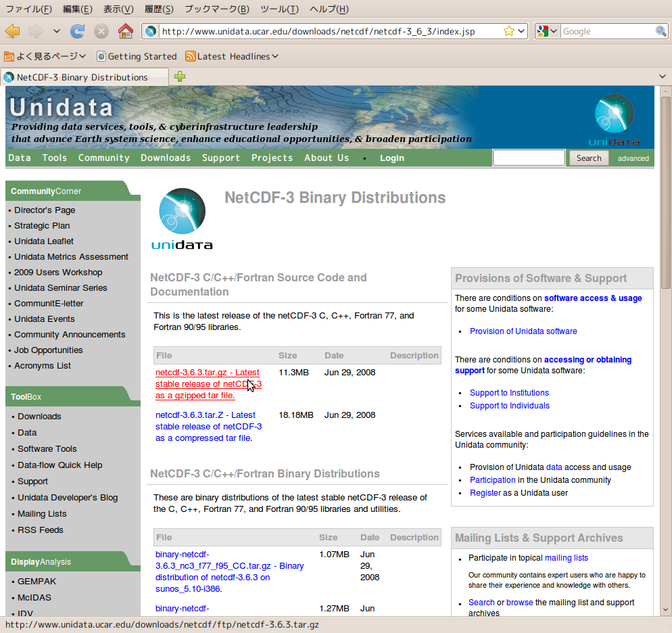672x633 pixels.
Task: Open the RSS Feeds link
Action: point(41,530)
